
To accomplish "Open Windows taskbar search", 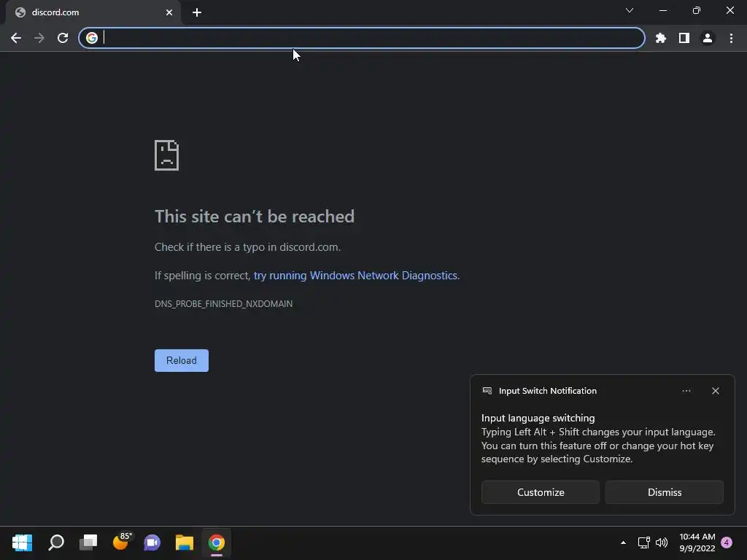I will tap(55, 542).
